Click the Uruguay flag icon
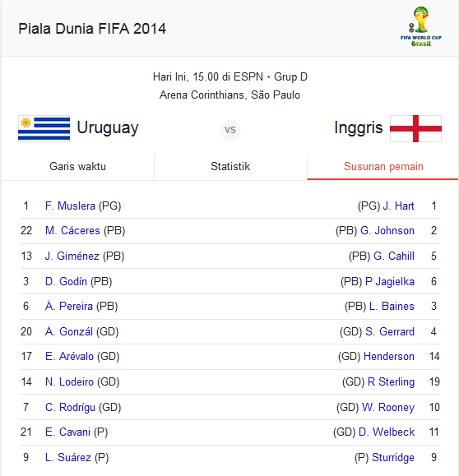Viewport: 459px width, 476px height. [44, 128]
